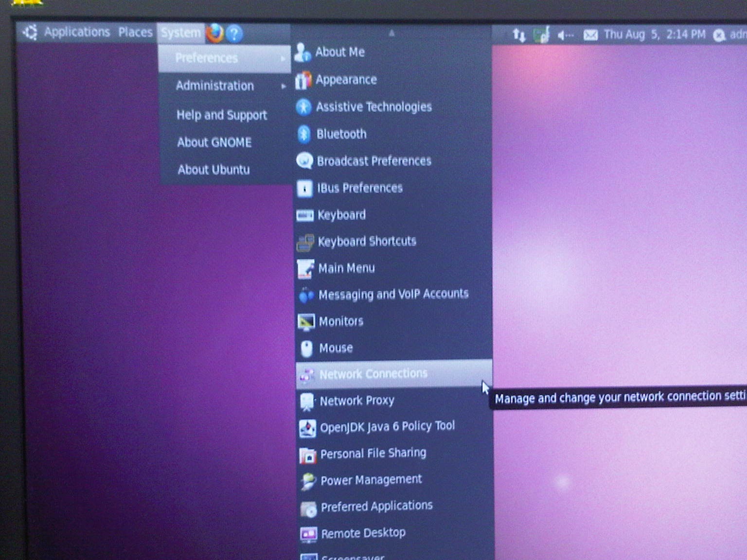Viewport: 747px width, 560px height.
Task: Expand the Preferences submenu
Action: point(224,58)
